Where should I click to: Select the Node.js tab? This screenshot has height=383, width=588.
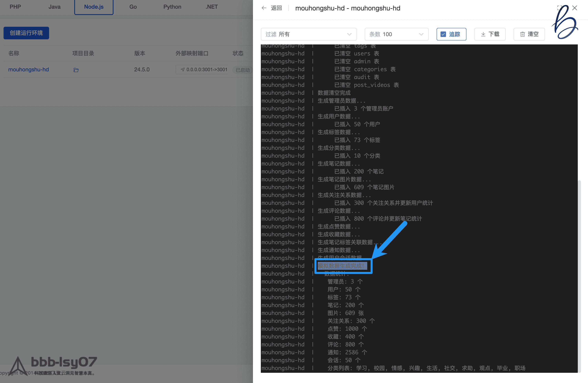click(94, 7)
